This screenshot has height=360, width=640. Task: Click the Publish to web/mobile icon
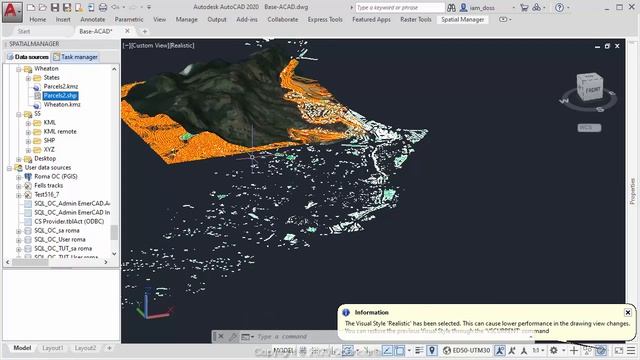click(91, 7)
